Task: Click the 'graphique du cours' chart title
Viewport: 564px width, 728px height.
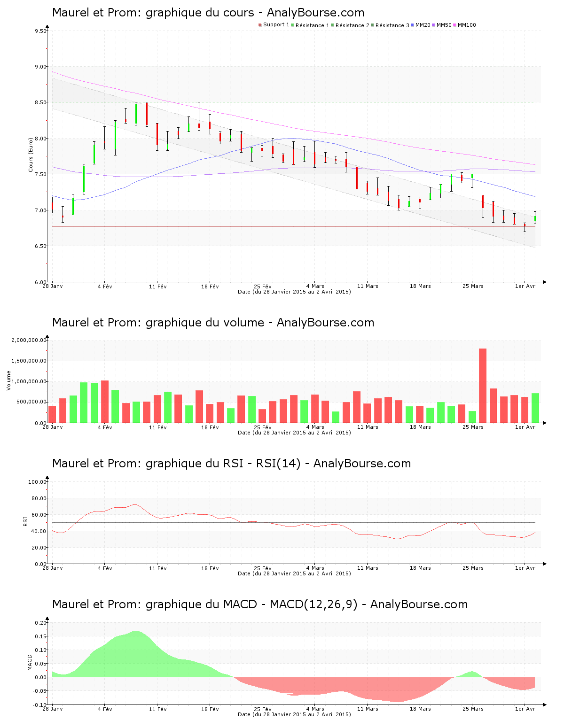Action: [x=208, y=13]
